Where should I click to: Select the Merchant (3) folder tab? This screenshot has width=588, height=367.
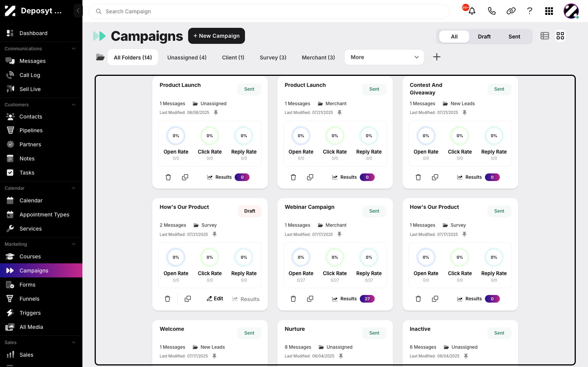click(318, 58)
